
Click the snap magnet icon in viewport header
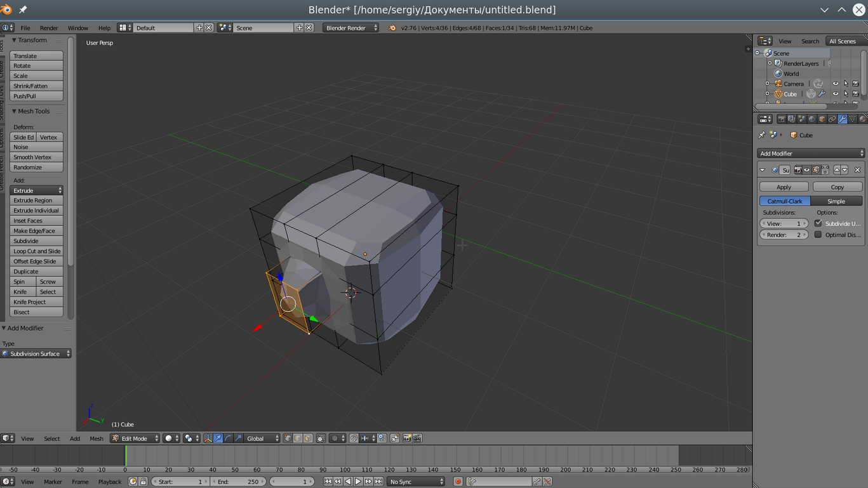coord(354,439)
